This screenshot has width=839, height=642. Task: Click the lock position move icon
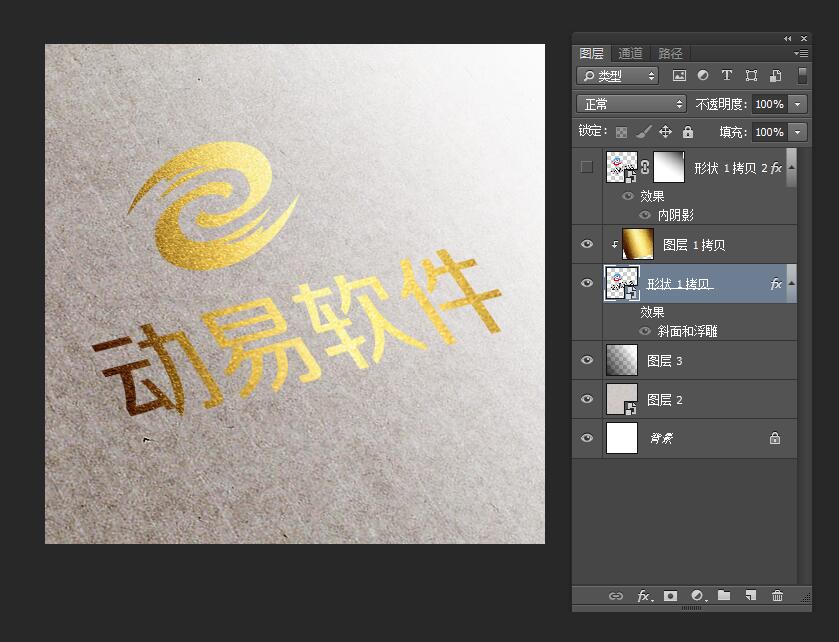(666, 131)
